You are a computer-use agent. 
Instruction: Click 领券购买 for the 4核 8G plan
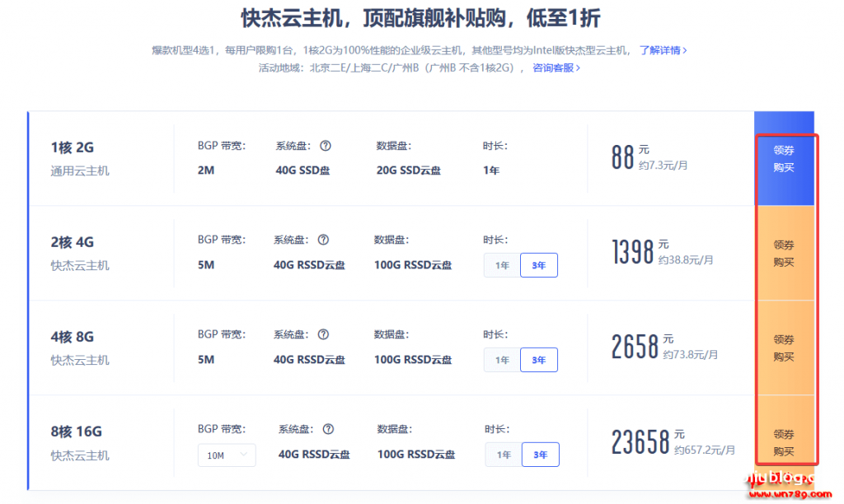(x=784, y=348)
